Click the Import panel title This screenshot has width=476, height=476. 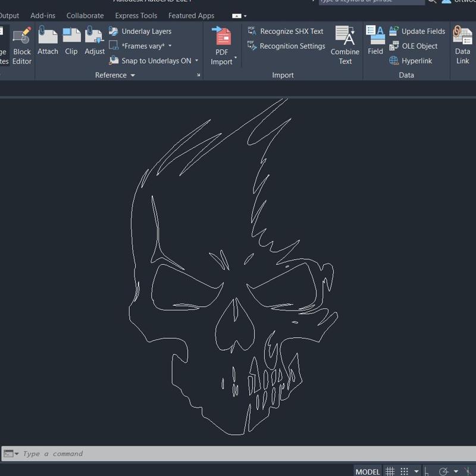pos(283,76)
